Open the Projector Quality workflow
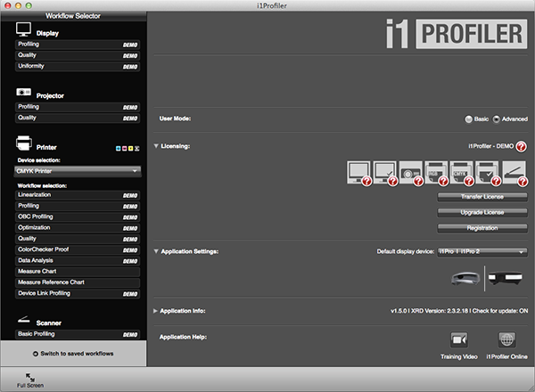535x392 pixels. (78, 118)
